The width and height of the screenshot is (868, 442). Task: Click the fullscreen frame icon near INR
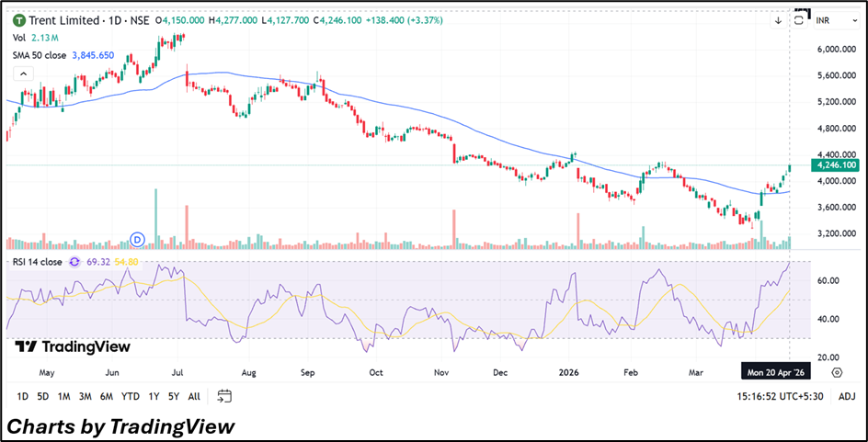tap(801, 18)
